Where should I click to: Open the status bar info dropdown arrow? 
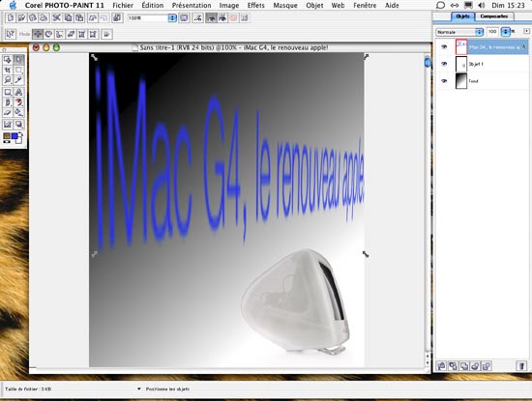(138, 388)
